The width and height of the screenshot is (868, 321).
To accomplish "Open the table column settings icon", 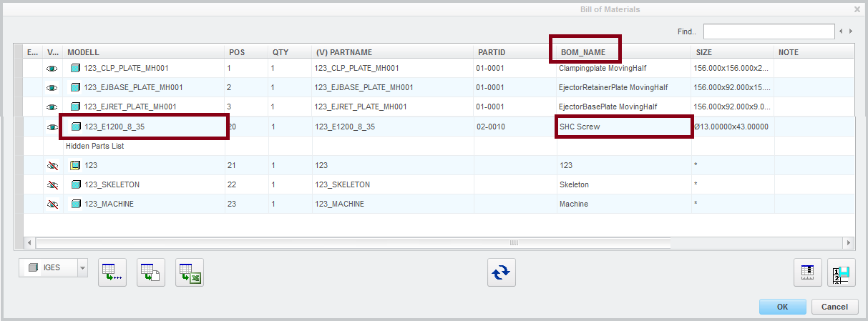I will tap(807, 272).
